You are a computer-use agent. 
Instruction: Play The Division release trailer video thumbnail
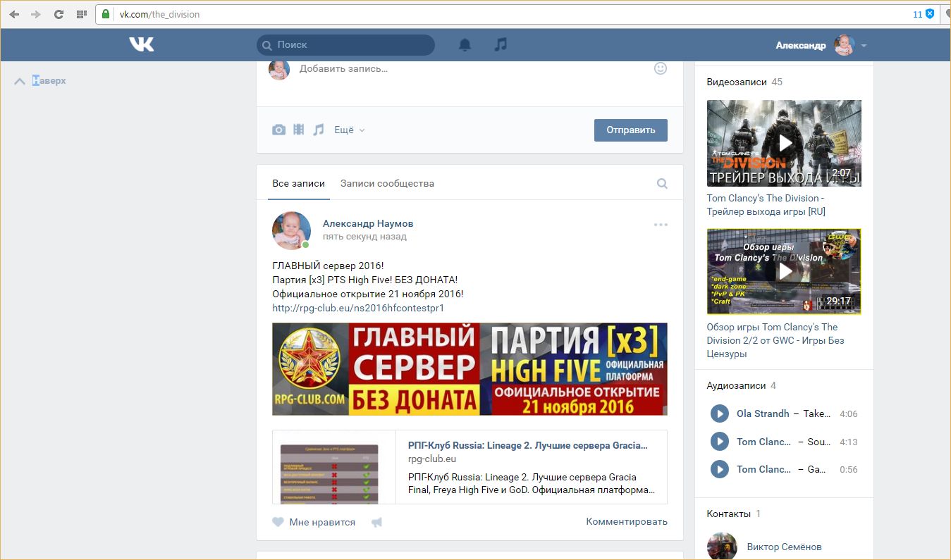coord(784,143)
